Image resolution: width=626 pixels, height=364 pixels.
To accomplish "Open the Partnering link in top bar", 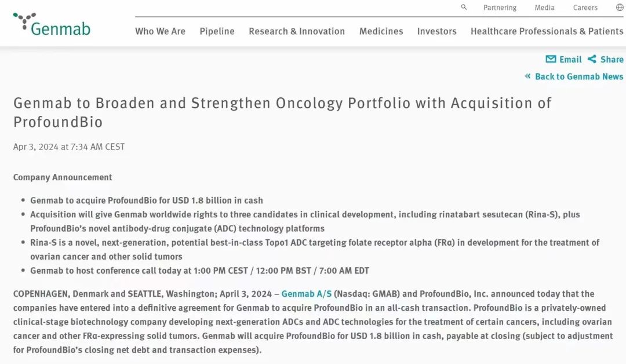I will pyautogui.click(x=500, y=8).
